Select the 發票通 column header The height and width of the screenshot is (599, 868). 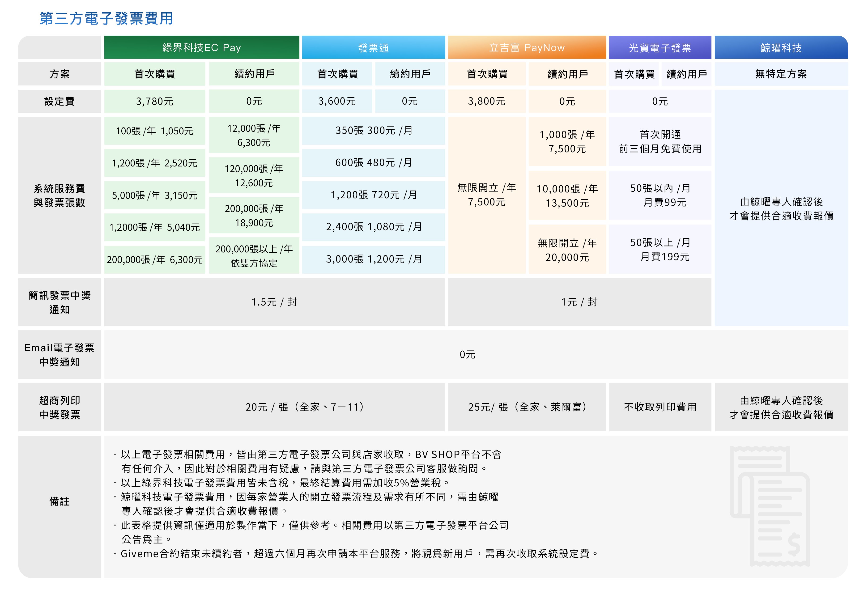[x=373, y=48]
